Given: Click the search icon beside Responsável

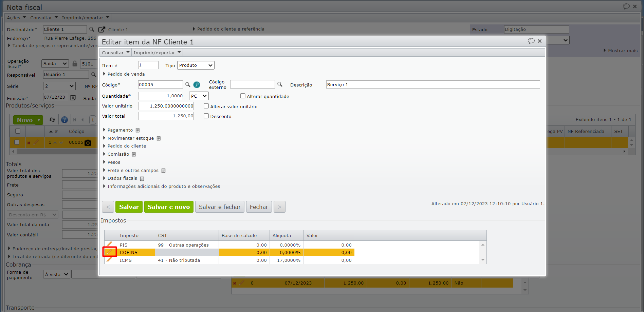Looking at the screenshot, I should coord(94,75).
